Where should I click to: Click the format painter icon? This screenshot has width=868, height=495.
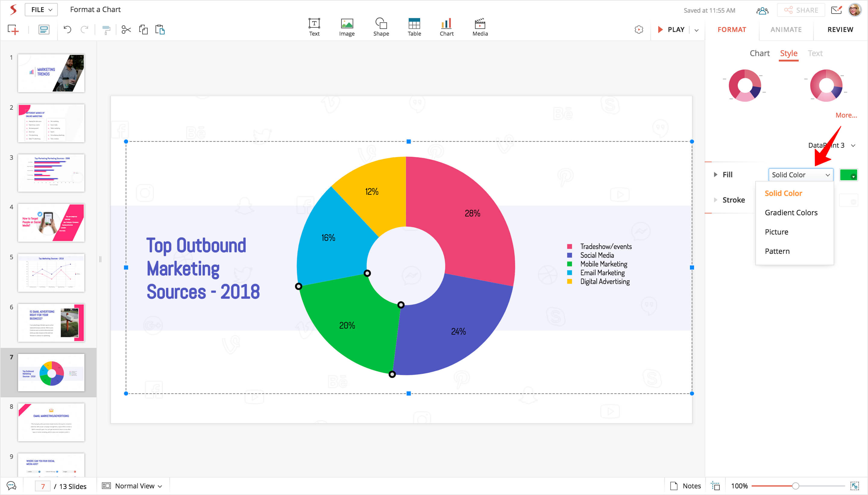click(106, 30)
